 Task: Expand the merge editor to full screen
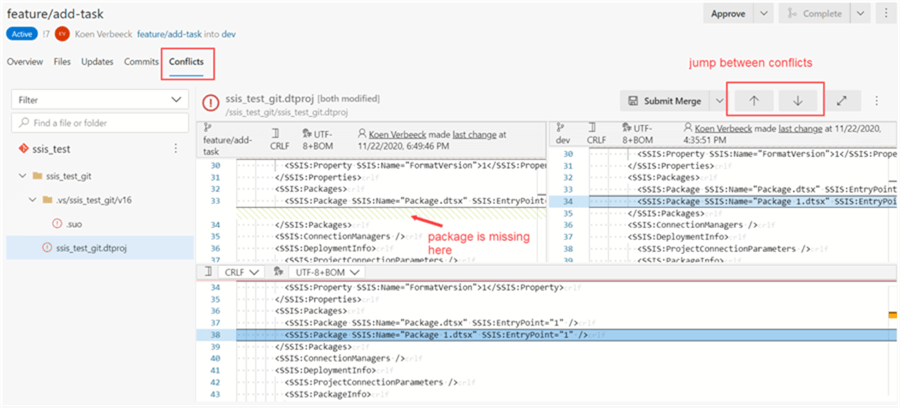pyautogui.click(x=841, y=100)
